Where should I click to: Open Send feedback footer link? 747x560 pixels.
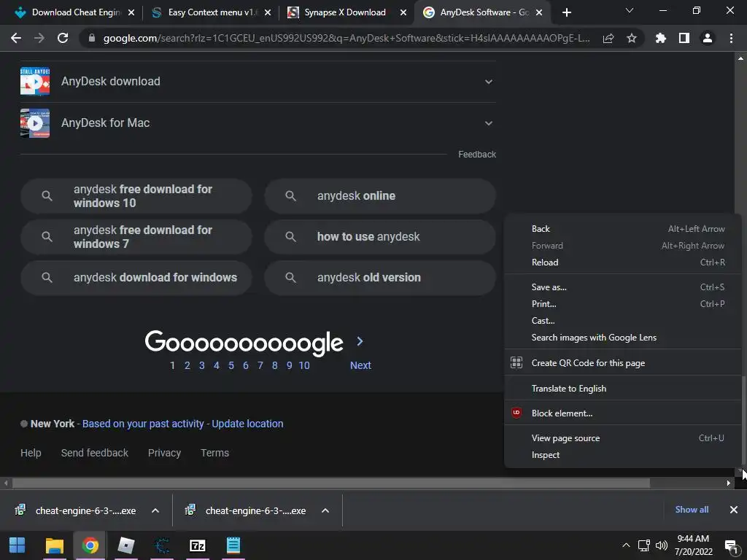pyautogui.click(x=95, y=453)
